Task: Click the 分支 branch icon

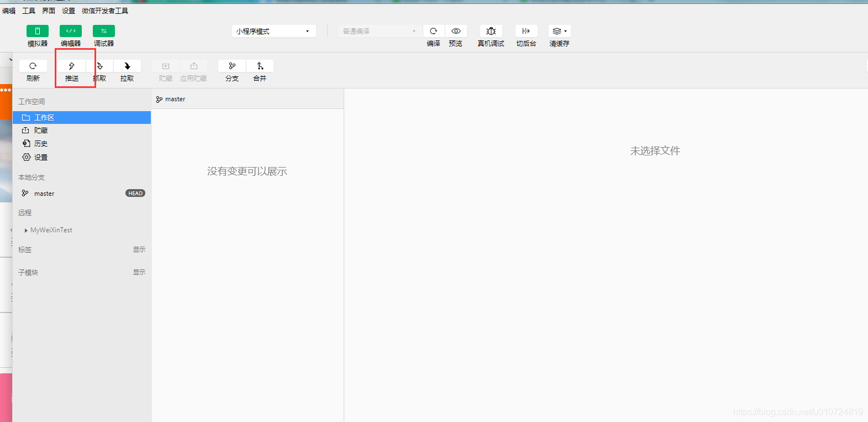Action: [232, 66]
